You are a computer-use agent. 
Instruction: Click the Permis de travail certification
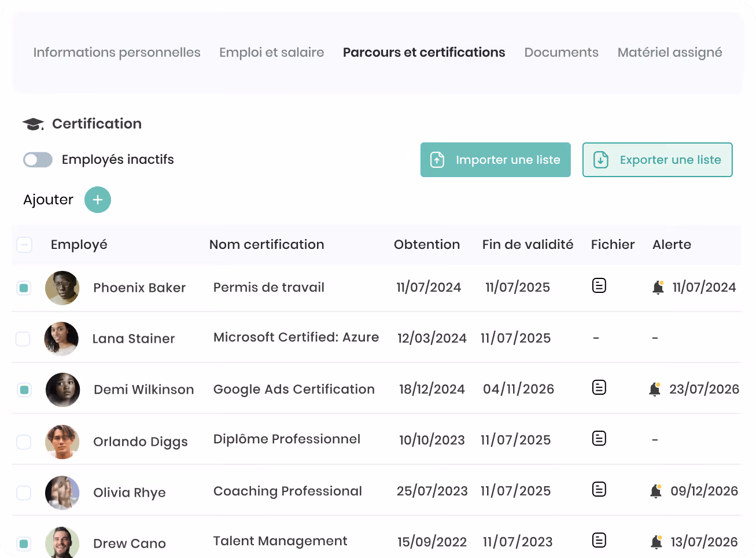[269, 287]
